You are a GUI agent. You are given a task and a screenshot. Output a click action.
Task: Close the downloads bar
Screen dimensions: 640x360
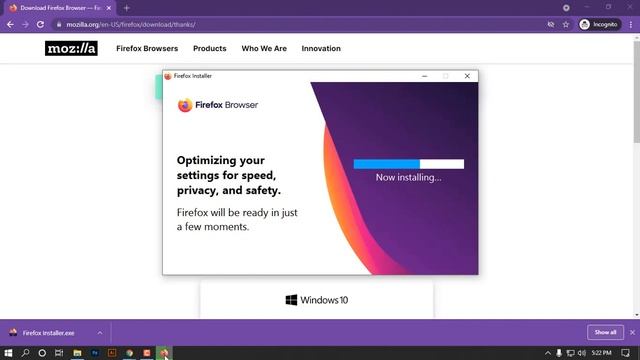pyautogui.click(x=632, y=332)
